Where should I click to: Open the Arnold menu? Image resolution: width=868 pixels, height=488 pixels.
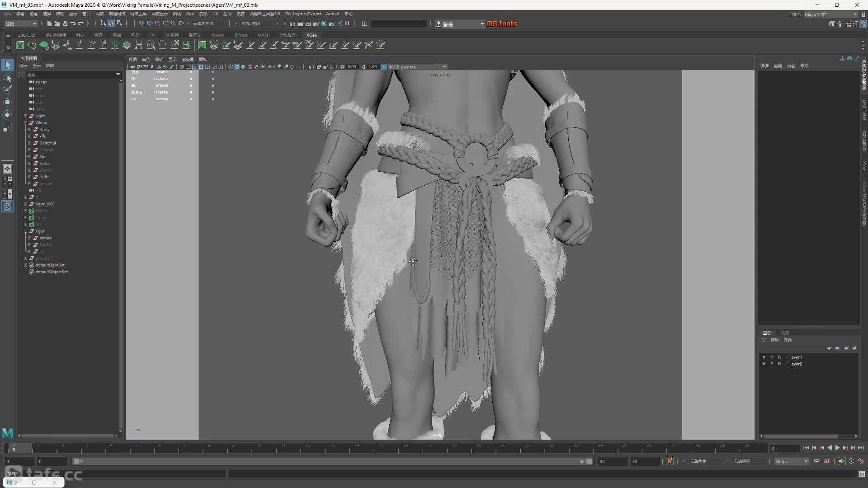pos(332,14)
